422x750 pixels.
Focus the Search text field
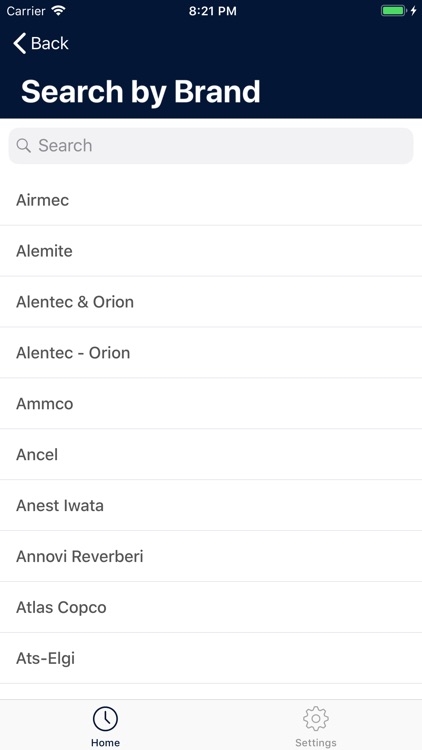click(211, 146)
